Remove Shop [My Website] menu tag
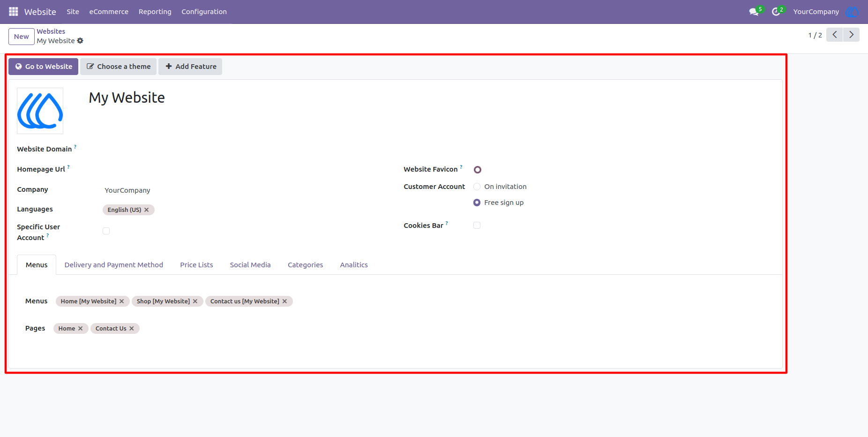Viewport: 868px width, 437px height. [x=195, y=301]
